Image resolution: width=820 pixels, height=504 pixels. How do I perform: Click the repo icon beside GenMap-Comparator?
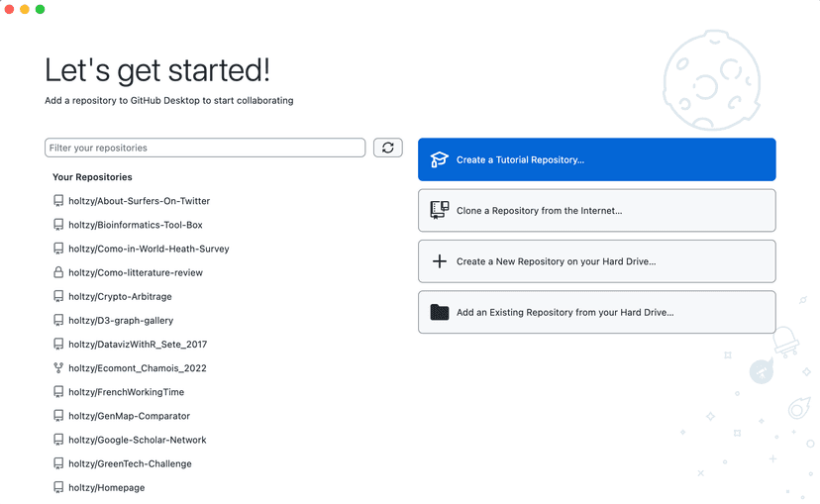click(x=58, y=416)
